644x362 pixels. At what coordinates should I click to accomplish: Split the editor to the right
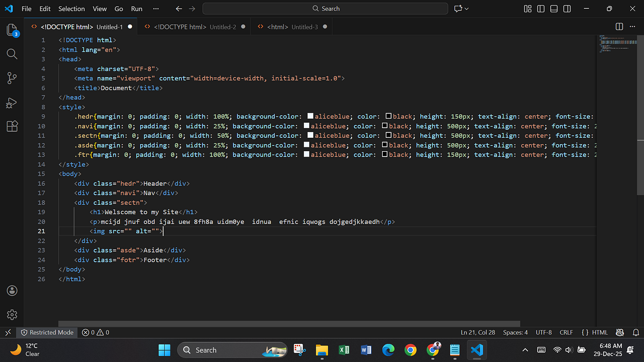[619, 27]
